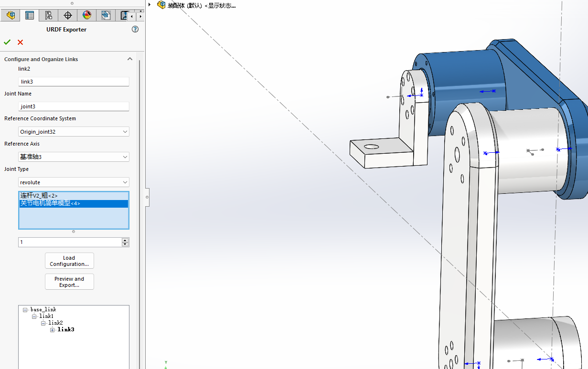Expand link3 tree node
The image size is (588, 369).
tap(52, 330)
